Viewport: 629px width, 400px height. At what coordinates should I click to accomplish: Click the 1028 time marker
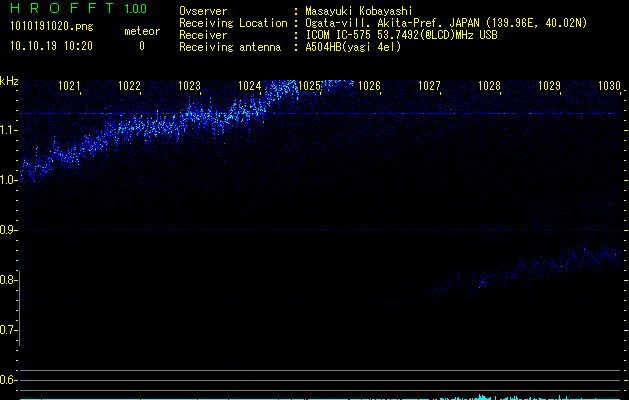coord(489,85)
